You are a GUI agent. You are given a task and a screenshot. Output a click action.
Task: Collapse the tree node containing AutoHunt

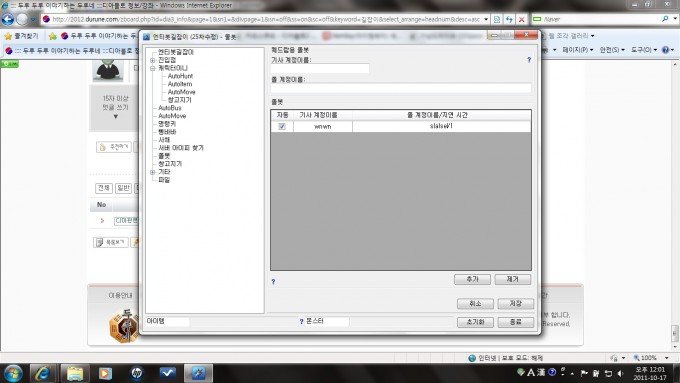[153, 68]
